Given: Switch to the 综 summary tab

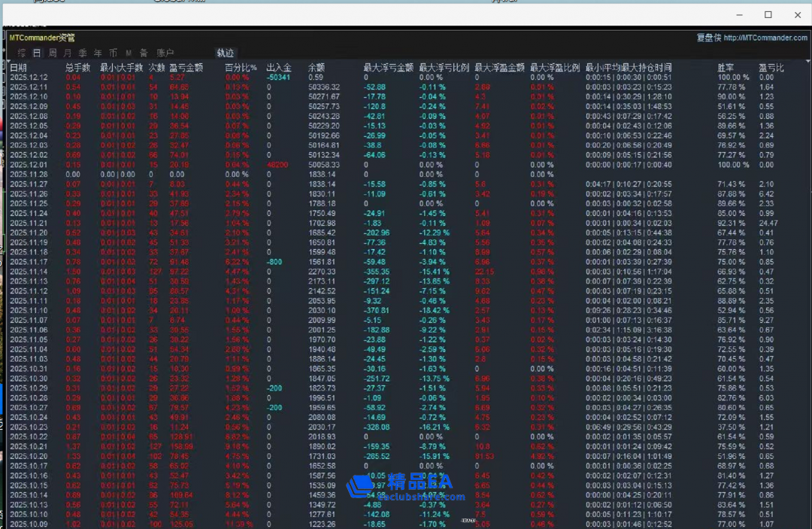Looking at the screenshot, I should [22, 53].
